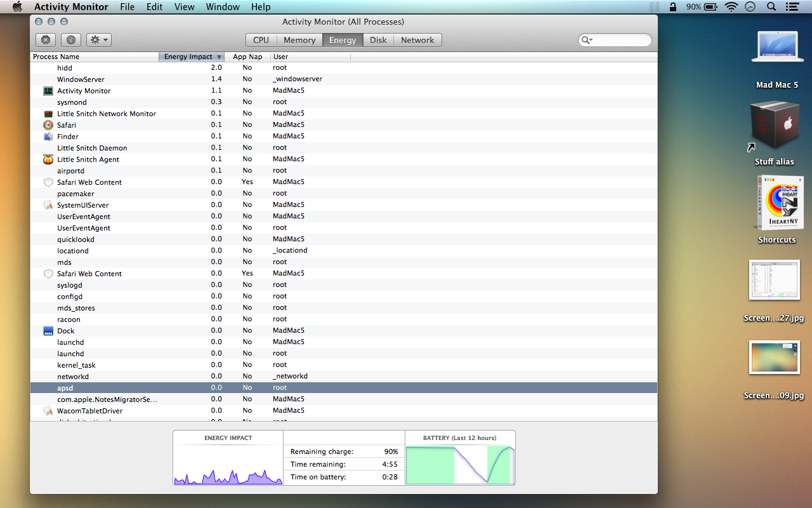The height and width of the screenshot is (508, 812).
Task: Select the Energy tab
Action: click(x=343, y=40)
